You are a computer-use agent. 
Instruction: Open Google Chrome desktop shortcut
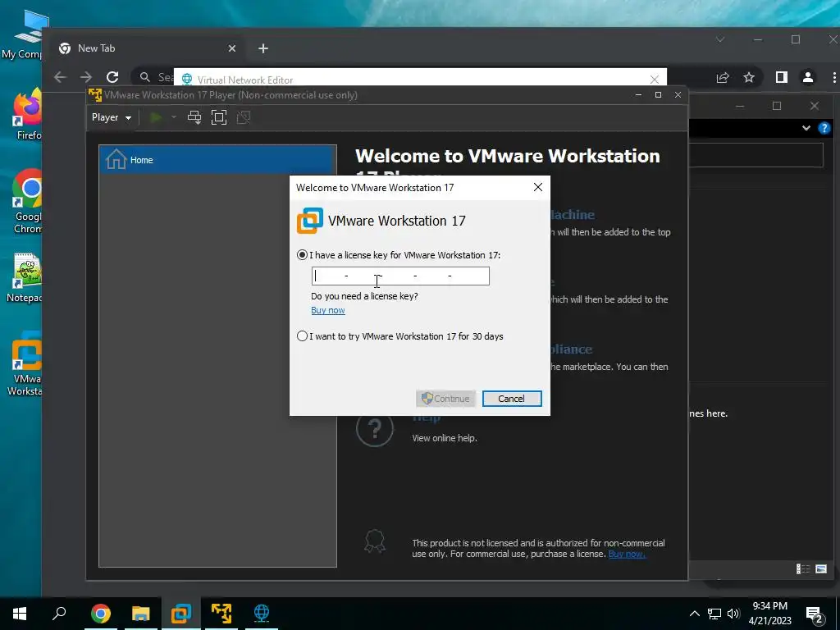(x=28, y=202)
